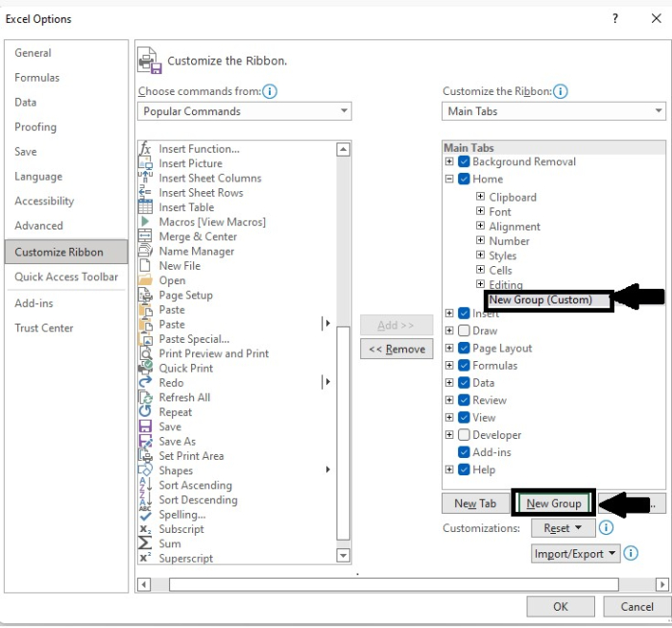Toggle the Page Layout checkbox
Screen dimensions: 672x628
464,348
